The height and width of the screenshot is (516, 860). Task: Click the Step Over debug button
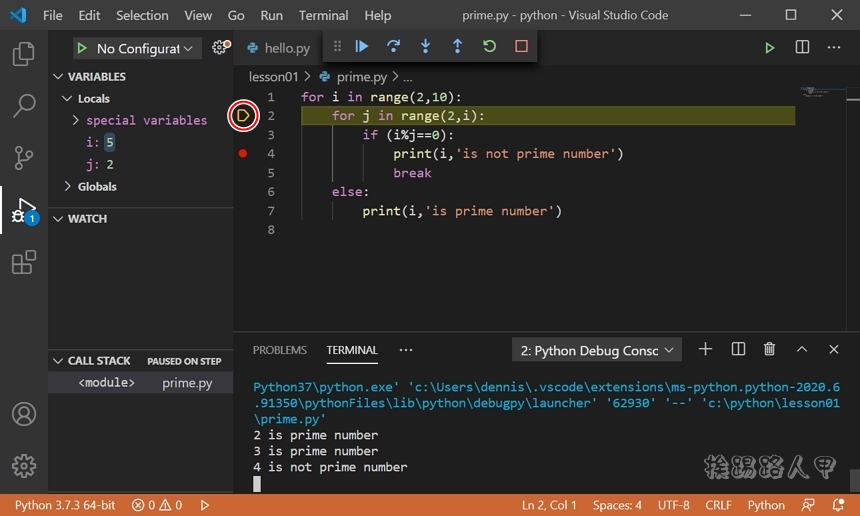click(394, 47)
